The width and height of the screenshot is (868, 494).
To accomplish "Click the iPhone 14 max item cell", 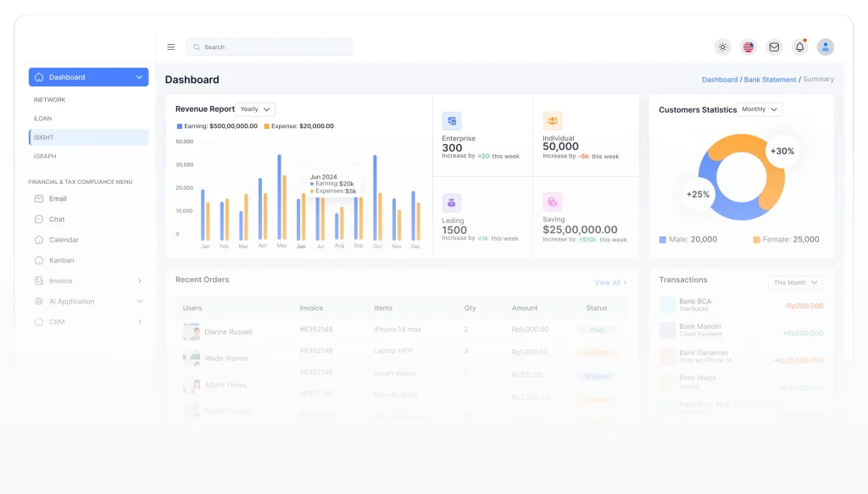I will 397,329.
